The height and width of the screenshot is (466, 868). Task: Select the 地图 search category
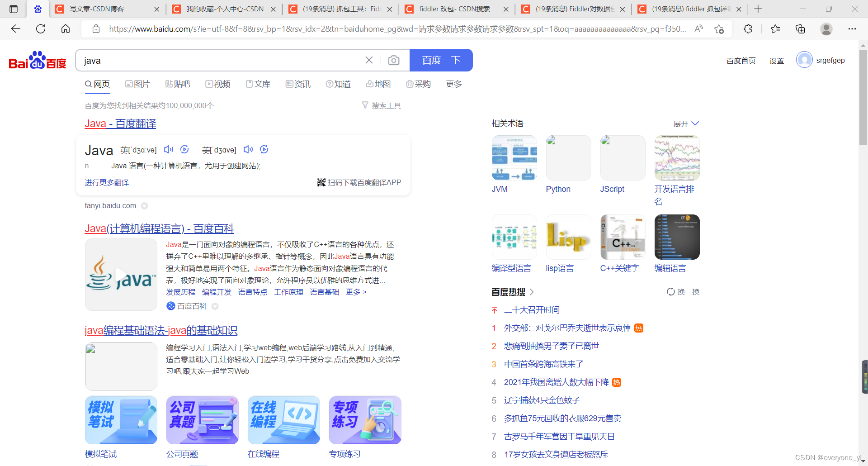[378, 84]
